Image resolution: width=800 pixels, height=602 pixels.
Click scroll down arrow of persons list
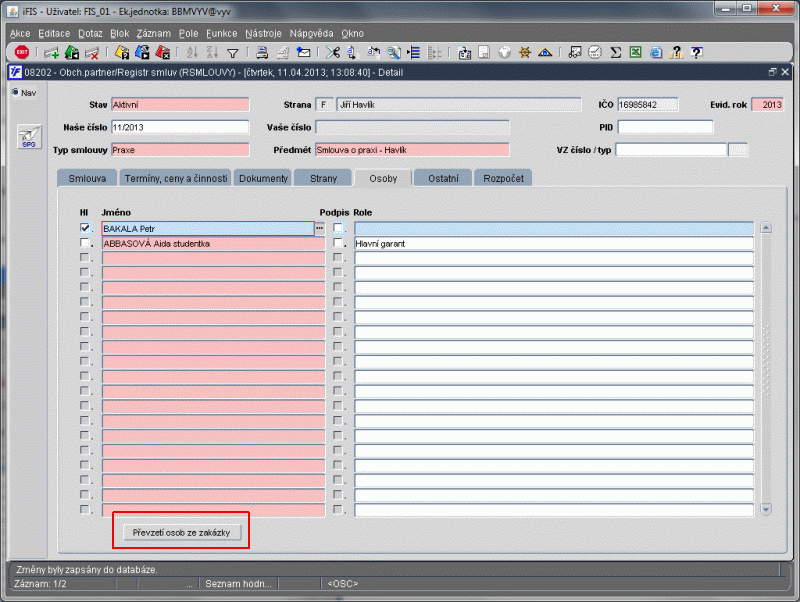pos(766,509)
